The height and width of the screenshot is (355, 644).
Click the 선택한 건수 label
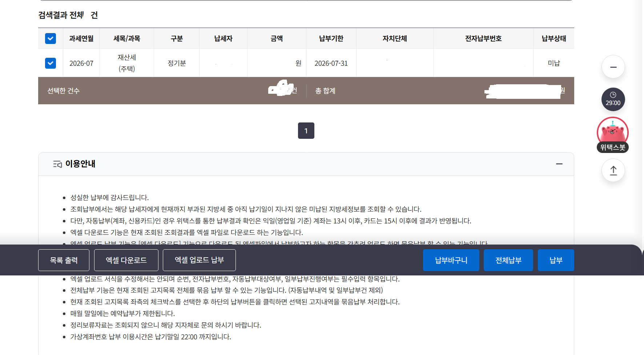click(x=64, y=91)
